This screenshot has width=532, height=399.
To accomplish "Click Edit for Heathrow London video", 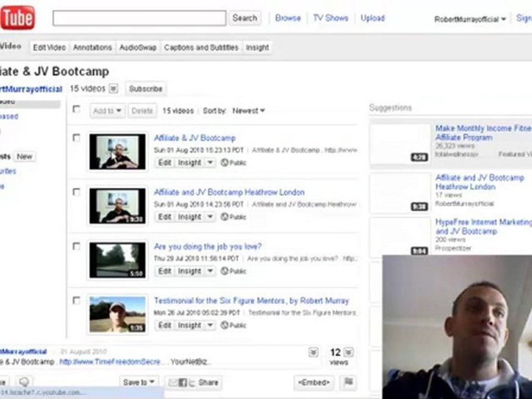I will point(165,217).
